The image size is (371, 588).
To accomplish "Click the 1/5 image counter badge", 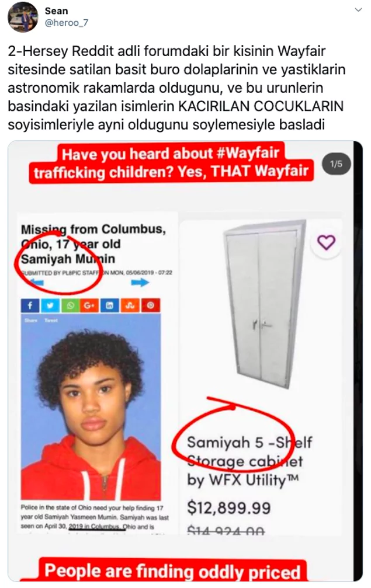I will tap(336, 164).
